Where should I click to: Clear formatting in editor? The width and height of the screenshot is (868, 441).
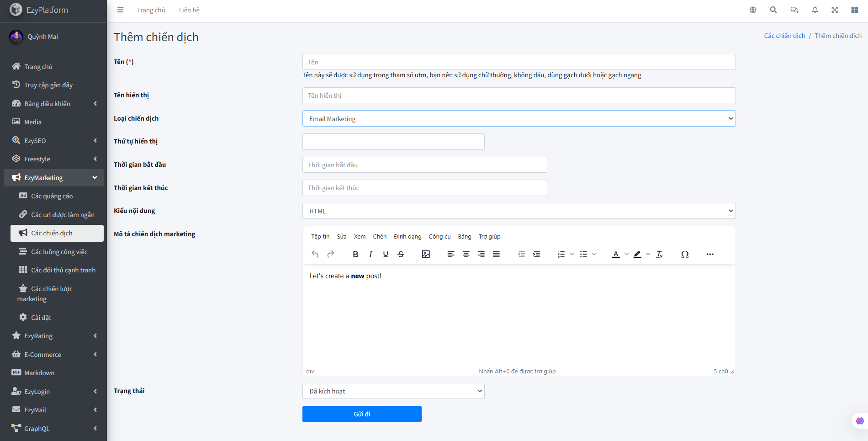pyautogui.click(x=659, y=254)
